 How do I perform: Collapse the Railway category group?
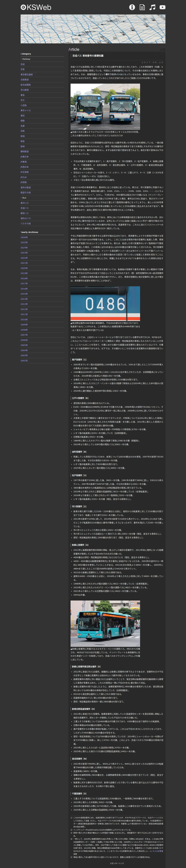(x=25, y=59)
